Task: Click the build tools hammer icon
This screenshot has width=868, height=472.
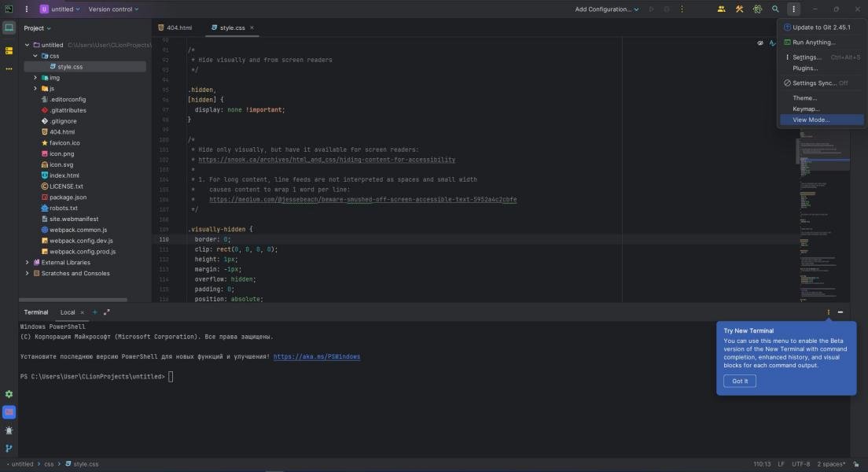Action: [x=739, y=9]
